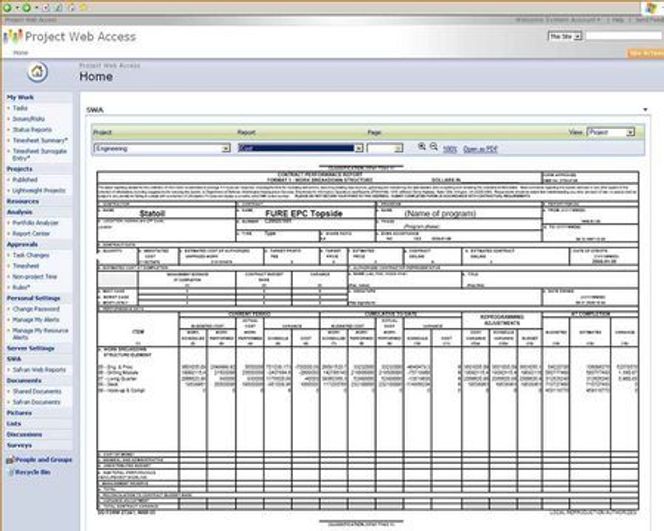Click the round Home house icon
Image resolution: width=664 pixels, height=531 pixels.
point(37,71)
